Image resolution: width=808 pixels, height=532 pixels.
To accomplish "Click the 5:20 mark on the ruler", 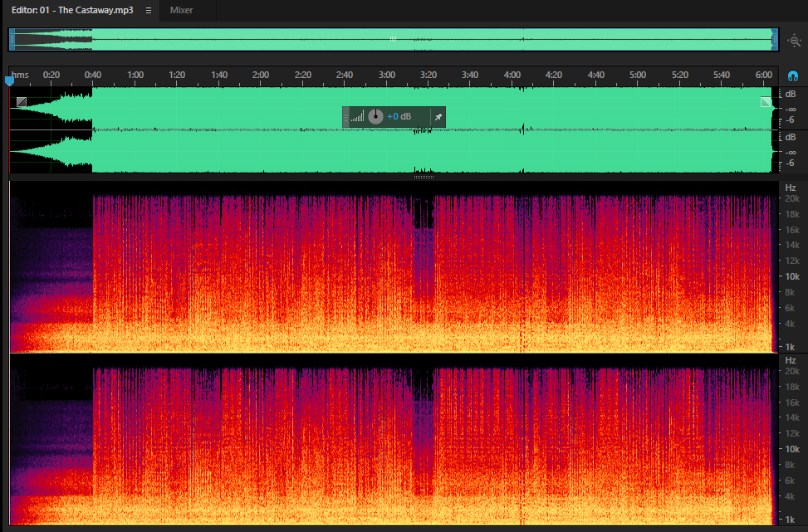I will 679,75.
